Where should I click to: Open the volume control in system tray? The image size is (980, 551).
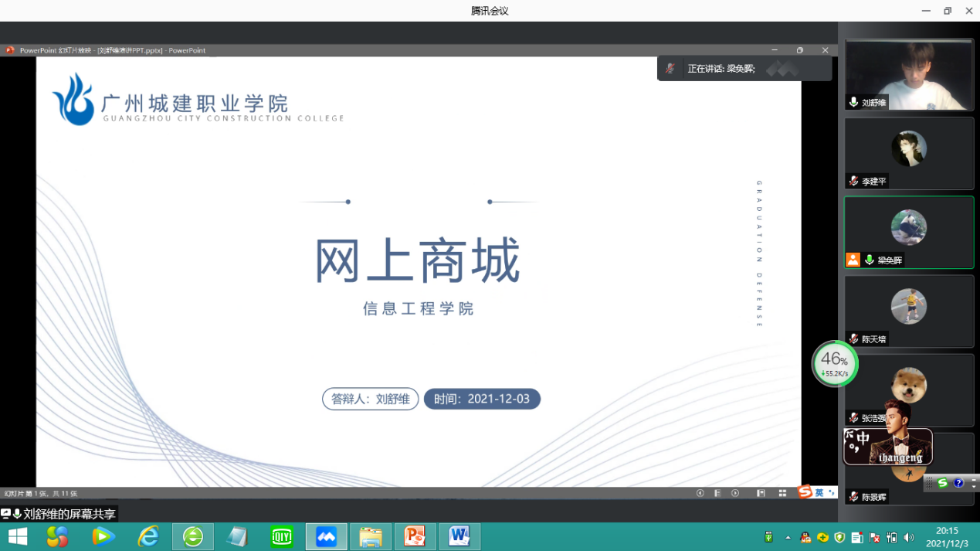[x=909, y=537]
